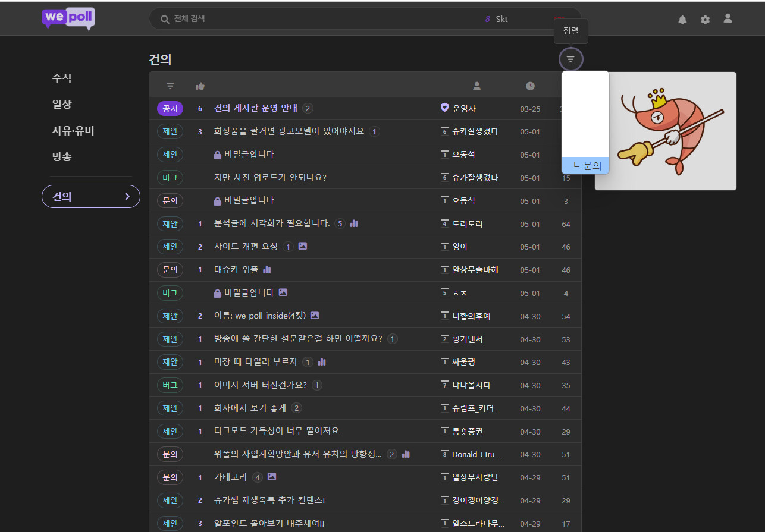Open the 방송 board from sidebar
The width and height of the screenshot is (765, 532).
pos(62,156)
